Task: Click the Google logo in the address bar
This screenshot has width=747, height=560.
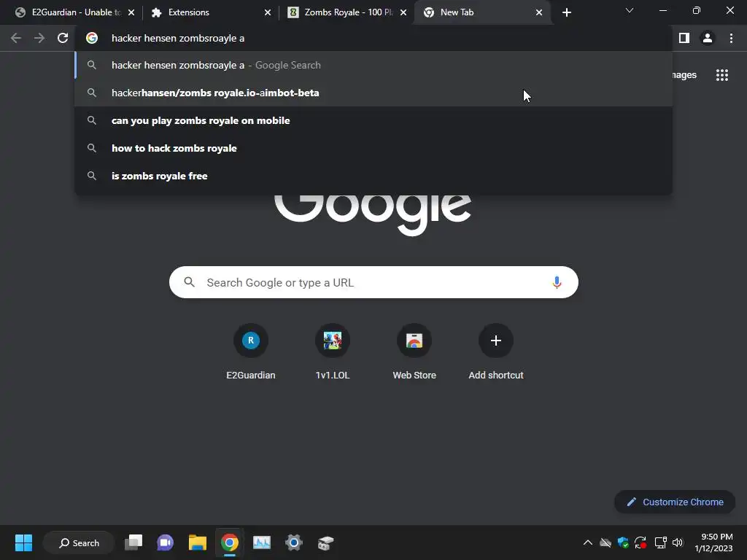Action: point(92,38)
